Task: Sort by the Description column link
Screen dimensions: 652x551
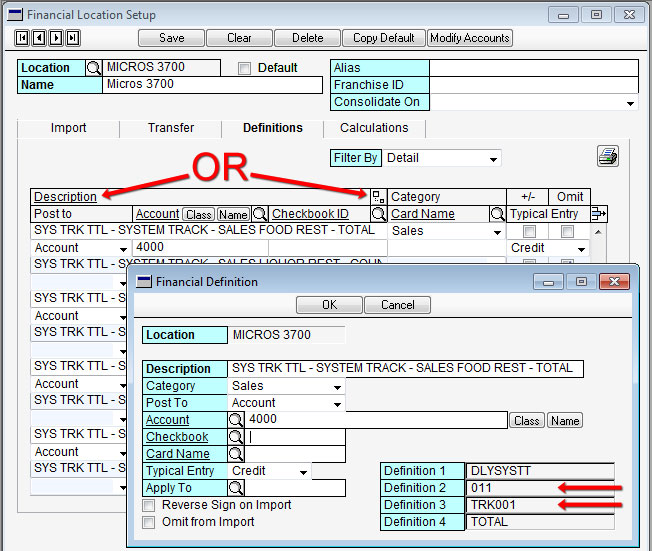Action: click(65, 197)
